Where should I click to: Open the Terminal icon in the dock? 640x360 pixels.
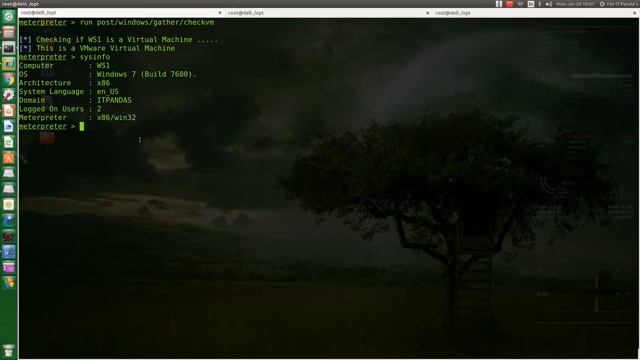click(9, 48)
